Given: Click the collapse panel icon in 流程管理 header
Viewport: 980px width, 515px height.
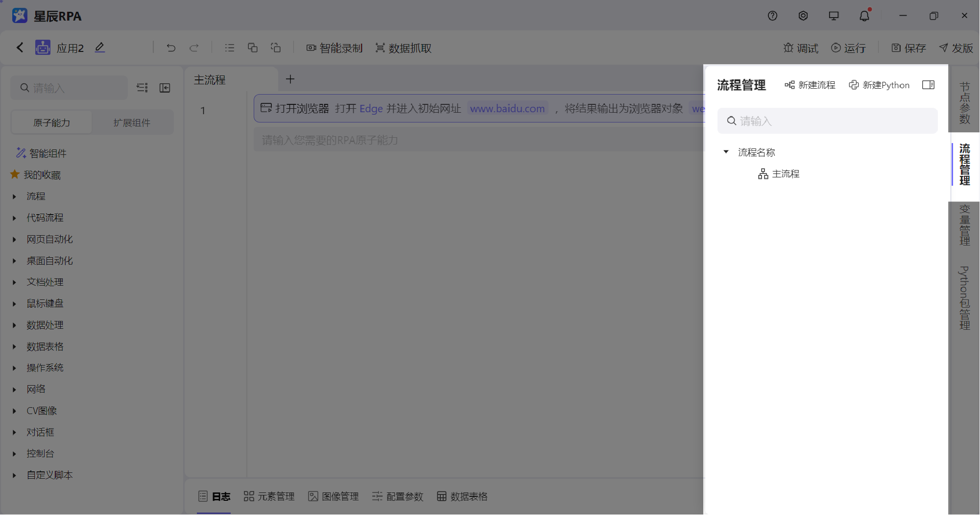Looking at the screenshot, I should click(x=928, y=85).
